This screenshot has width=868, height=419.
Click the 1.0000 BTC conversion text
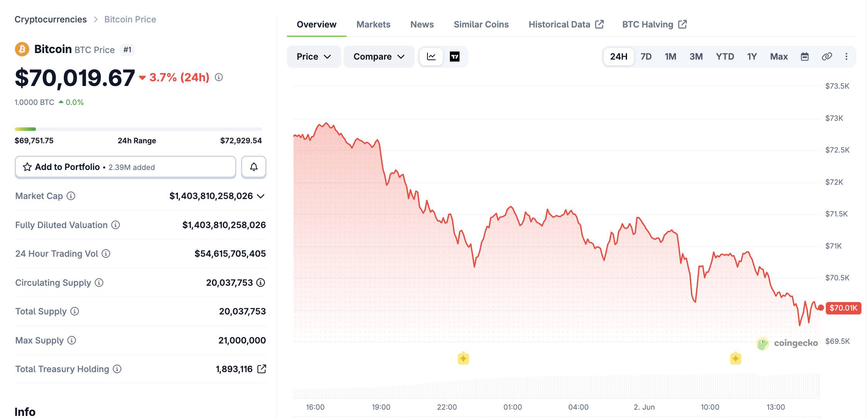[x=34, y=102]
